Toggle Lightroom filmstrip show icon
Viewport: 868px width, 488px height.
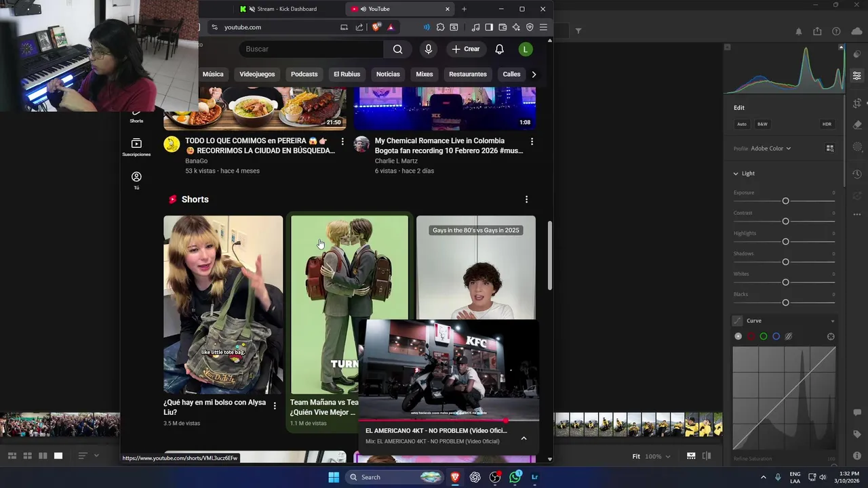pyautogui.click(x=691, y=456)
